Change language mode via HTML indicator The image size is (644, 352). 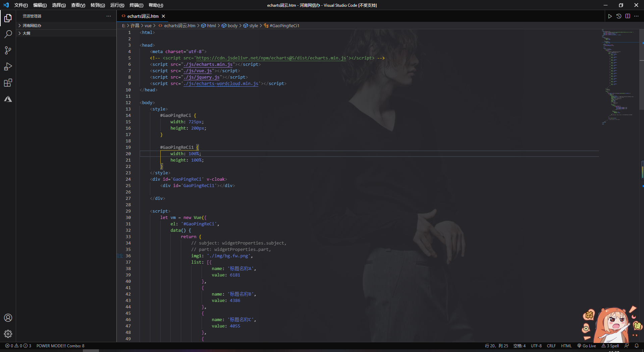click(566, 346)
